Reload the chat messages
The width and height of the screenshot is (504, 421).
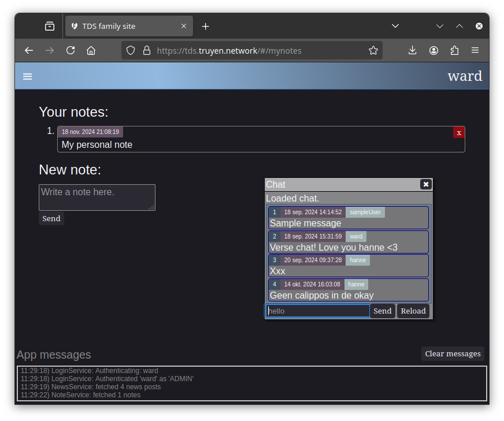coord(413,311)
